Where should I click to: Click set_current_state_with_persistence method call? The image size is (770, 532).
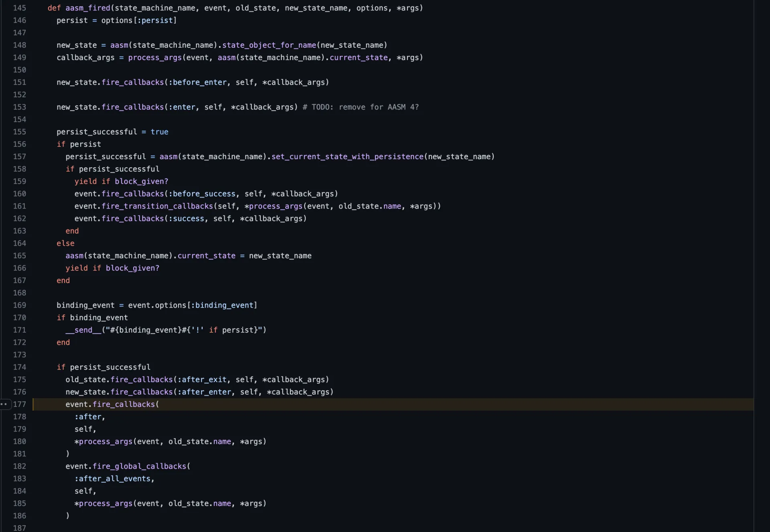tap(347, 157)
